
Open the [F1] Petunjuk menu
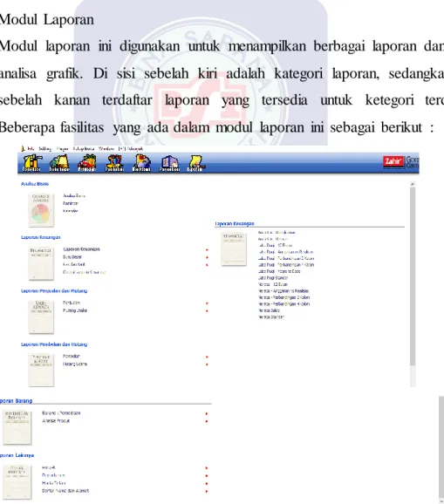point(131,149)
